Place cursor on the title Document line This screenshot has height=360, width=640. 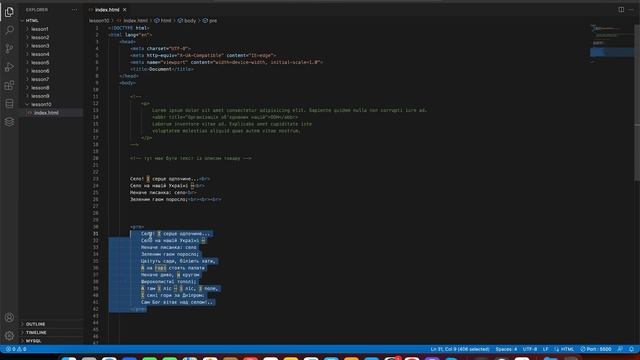click(162, 69)
